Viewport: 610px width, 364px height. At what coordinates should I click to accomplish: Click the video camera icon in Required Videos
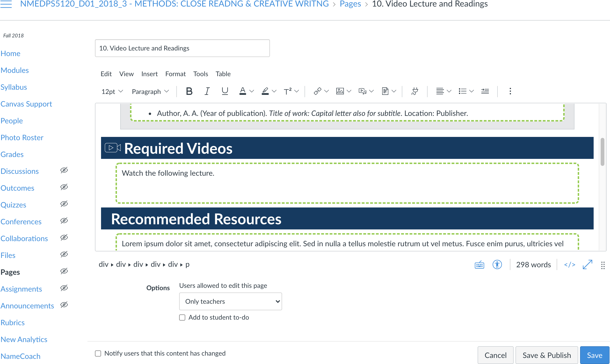click(113, 148)
